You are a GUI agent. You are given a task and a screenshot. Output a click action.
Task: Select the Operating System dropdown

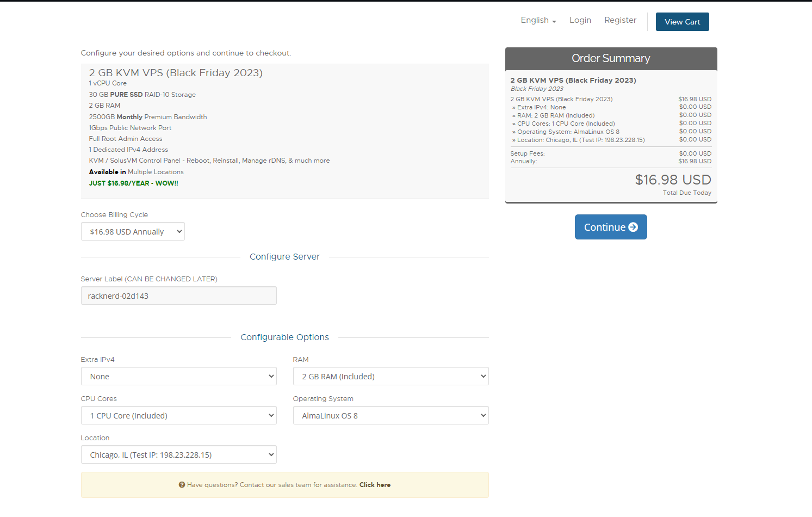[390, 416]
